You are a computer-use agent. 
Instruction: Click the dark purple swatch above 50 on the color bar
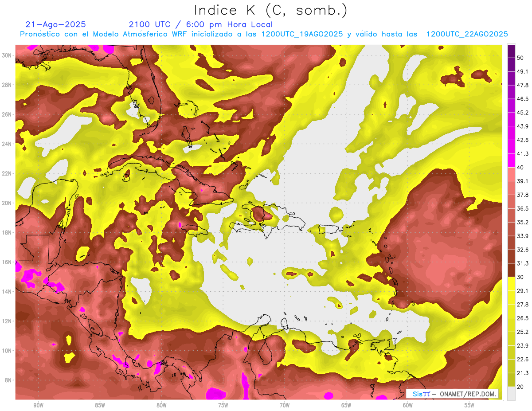(x=511, y=51)
